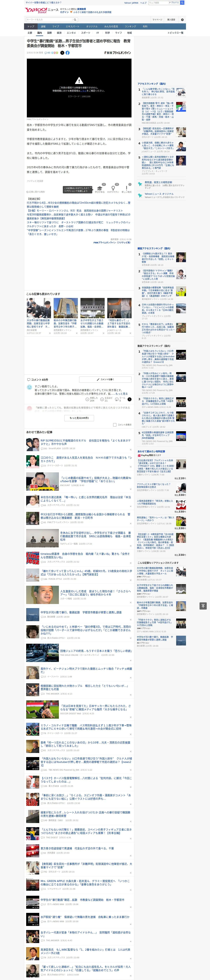210x980 pixels.
Task: Select the 科学 category
Action: tap(107, 33)
